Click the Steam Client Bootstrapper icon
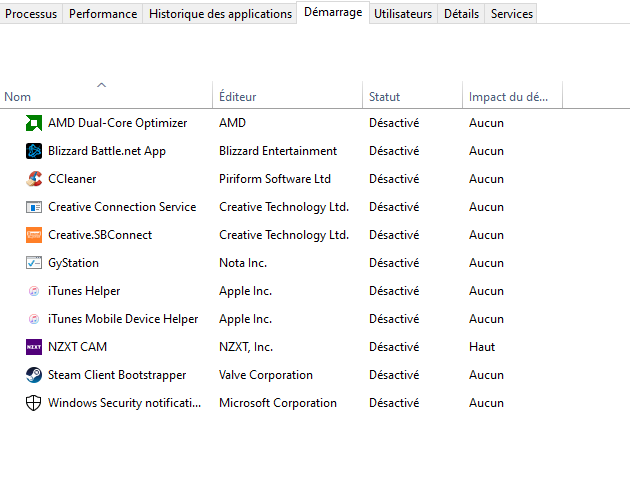This screenshot has height=501, width=630. tap(34, 375)
